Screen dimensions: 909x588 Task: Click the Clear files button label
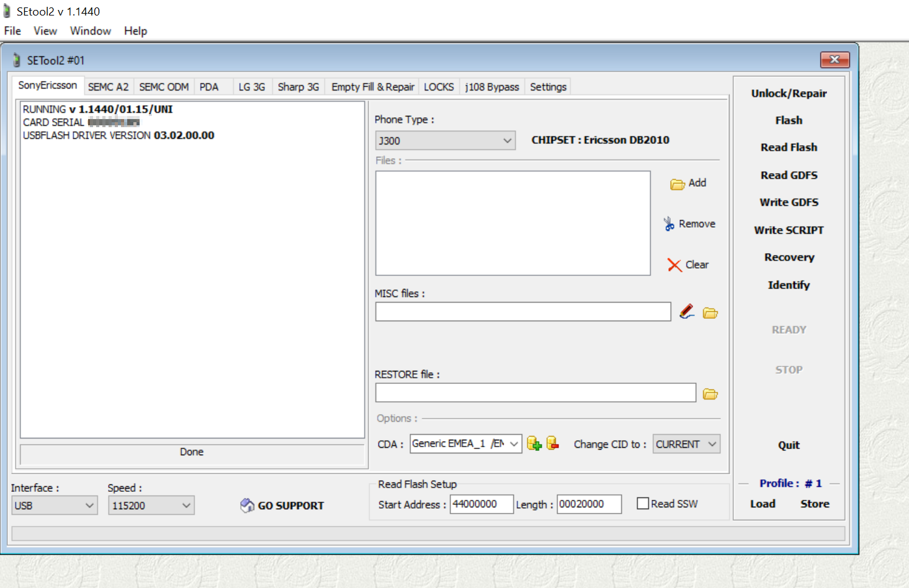(697, 265)
